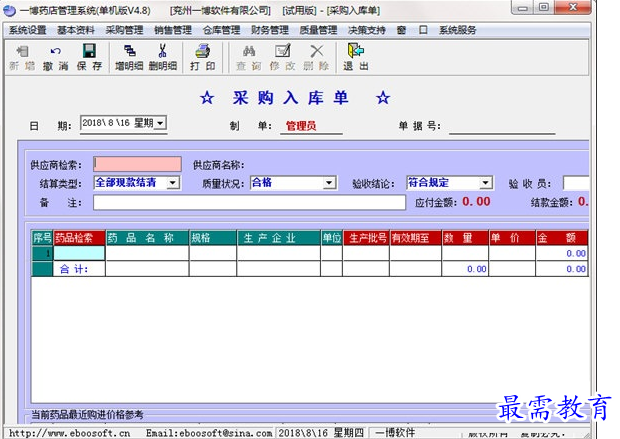620x439 pixels.
Task: Click the 撤消 (undo) toolbar icon
Action: 56,58
